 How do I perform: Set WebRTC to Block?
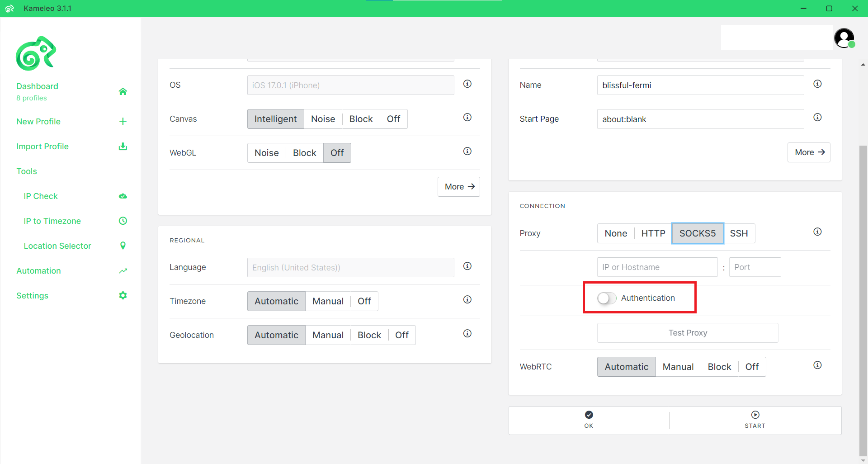click(719, 367)
